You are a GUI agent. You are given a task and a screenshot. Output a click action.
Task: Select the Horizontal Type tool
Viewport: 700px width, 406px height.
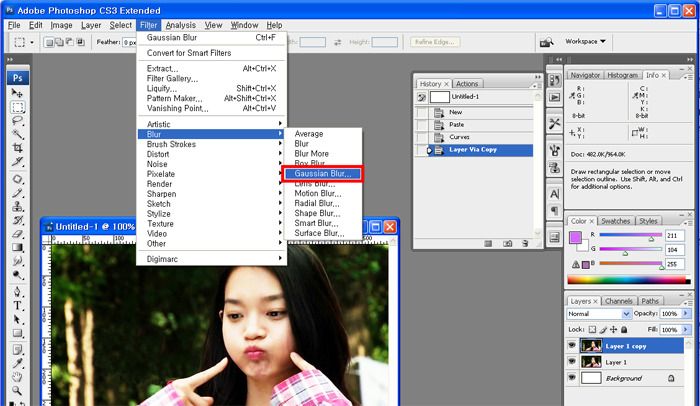(x=17, y=306)
